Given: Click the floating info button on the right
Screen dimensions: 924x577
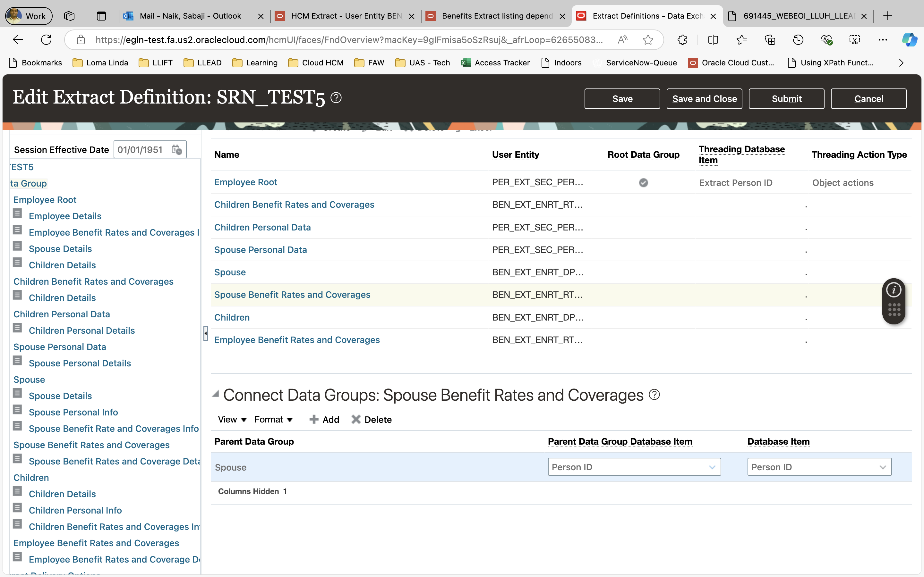Looking at the screenshot, I should [894, 290].
